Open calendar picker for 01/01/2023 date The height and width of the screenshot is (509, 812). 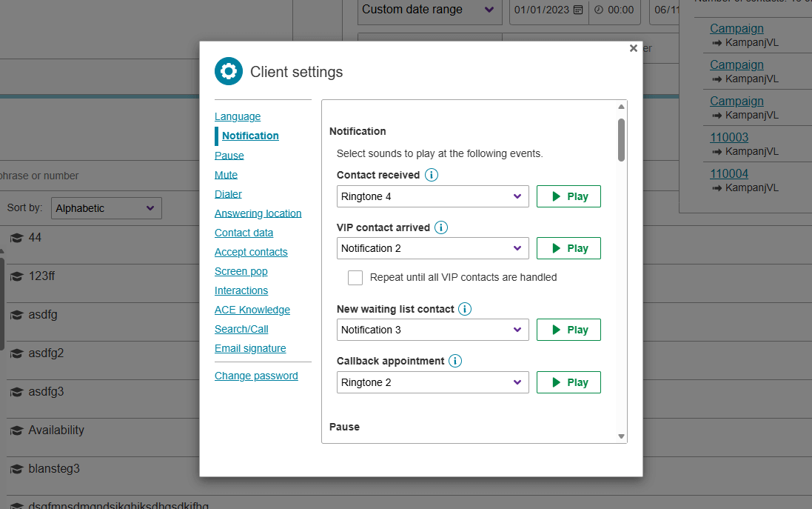578,10
